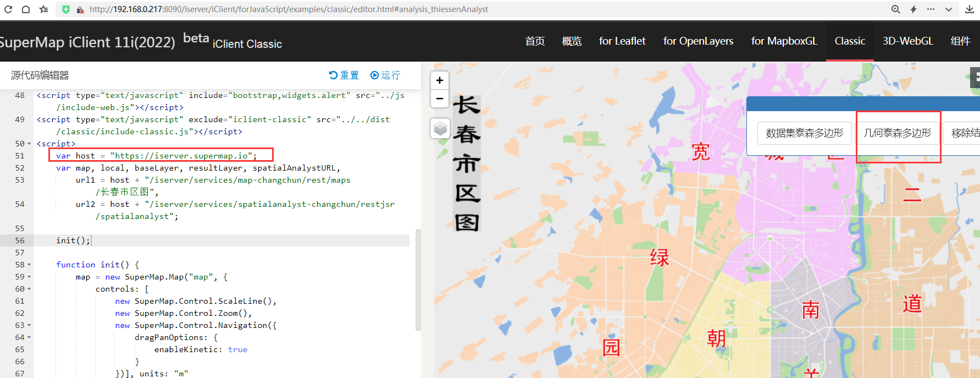Click the iClient Classic subtitle text
The image size is (980, 378).
[247, 44]
